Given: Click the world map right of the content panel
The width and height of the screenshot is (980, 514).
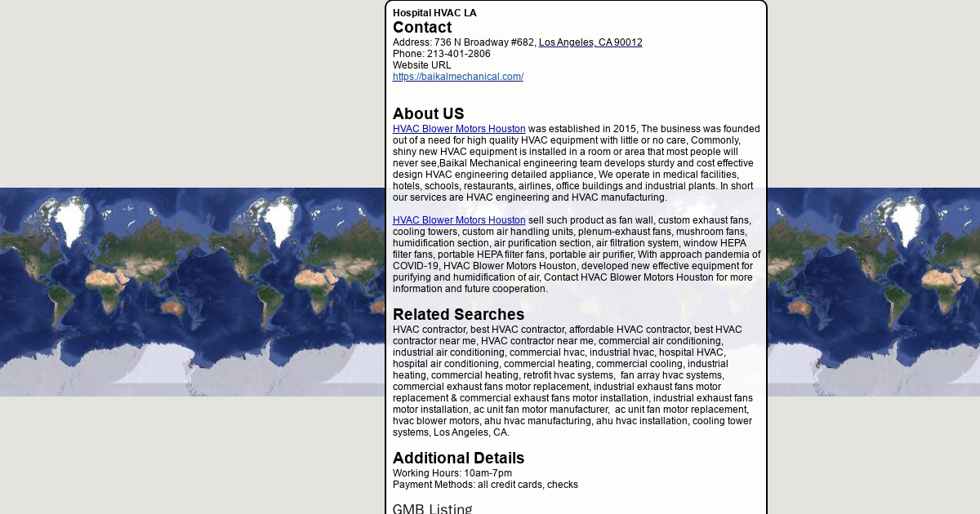Looking at the screenshot, I should click(874, 292).
